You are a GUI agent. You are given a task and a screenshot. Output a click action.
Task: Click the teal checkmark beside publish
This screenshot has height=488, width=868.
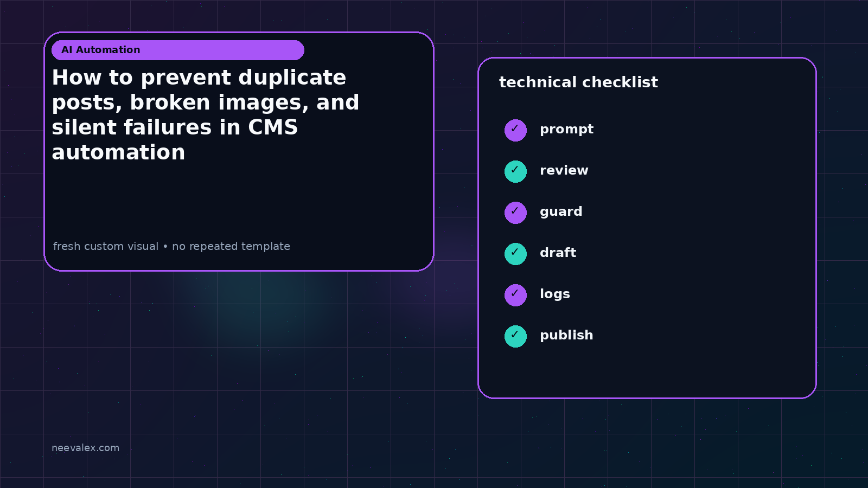click(515, 336)
